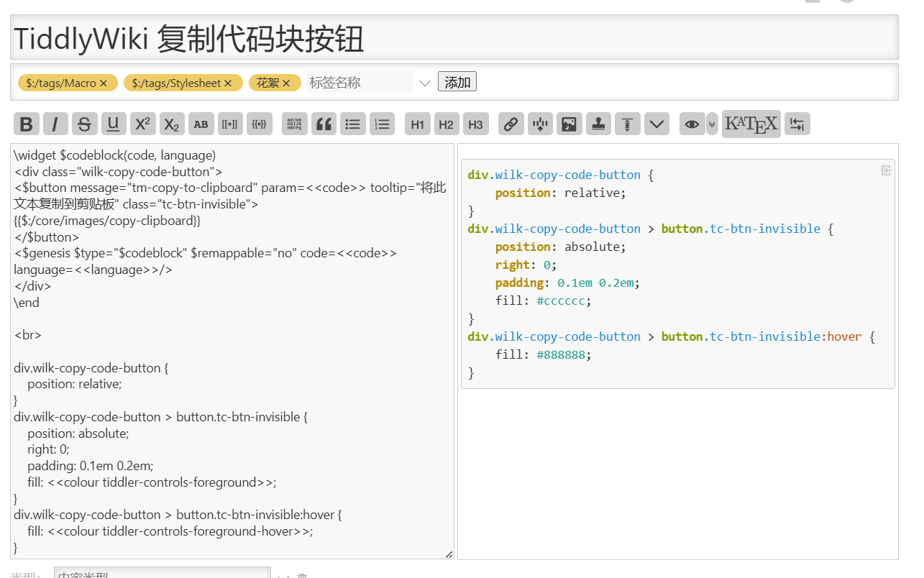
Task: Click "fill: #cccccc;" in preview
Action: tap(543, 301)
